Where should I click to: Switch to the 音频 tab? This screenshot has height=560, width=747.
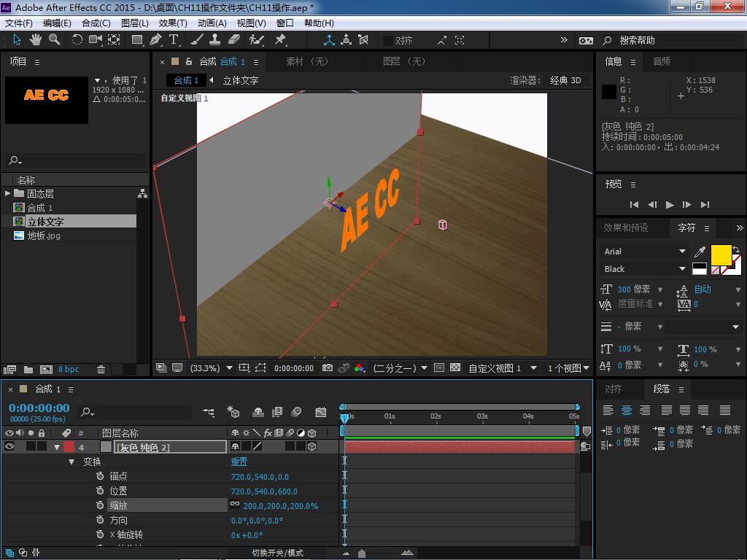662,61
